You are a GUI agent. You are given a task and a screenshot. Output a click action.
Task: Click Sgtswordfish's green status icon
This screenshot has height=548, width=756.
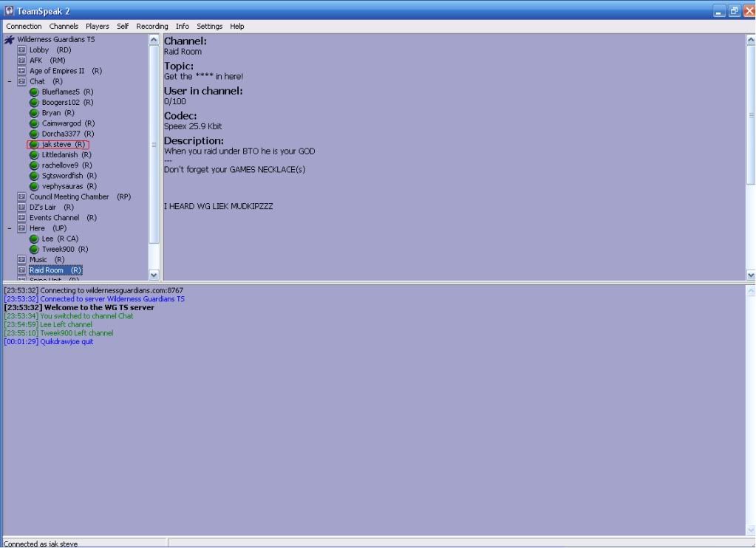(x=34, y=176)
